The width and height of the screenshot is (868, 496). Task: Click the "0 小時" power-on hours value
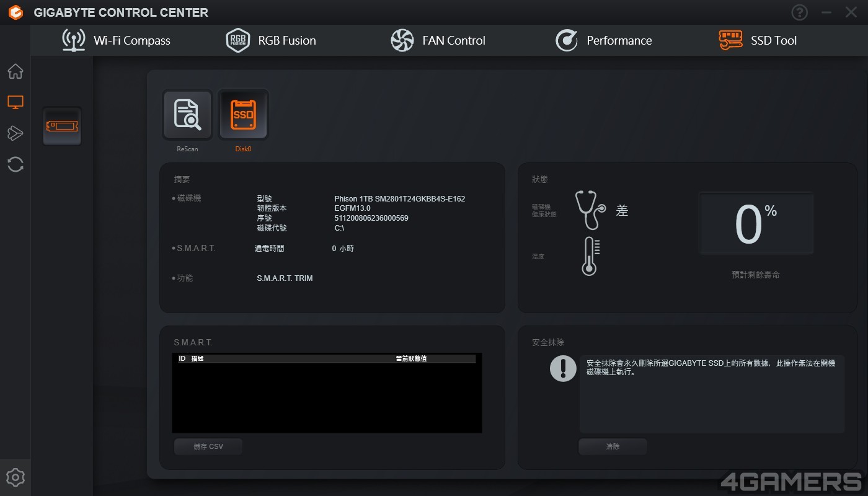[x=343, y=249]
